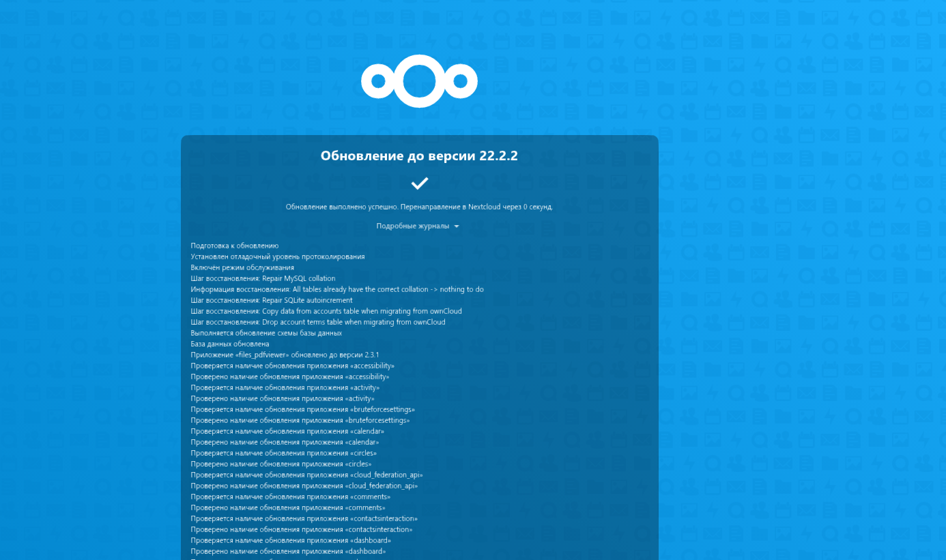Select log line 'Подготовка к обновлению'
Image resolution: width=946 pixels, height=560 pixels.
[235, 246]
